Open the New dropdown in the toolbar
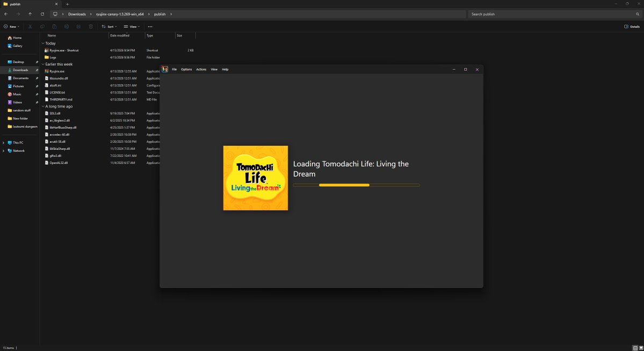 point(11,26)
